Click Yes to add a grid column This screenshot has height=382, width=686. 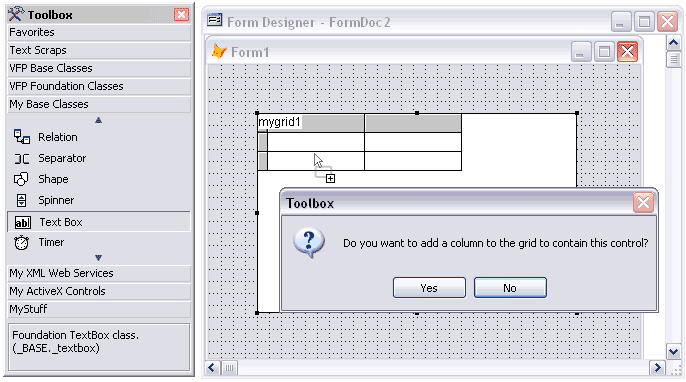pos(429,287)
